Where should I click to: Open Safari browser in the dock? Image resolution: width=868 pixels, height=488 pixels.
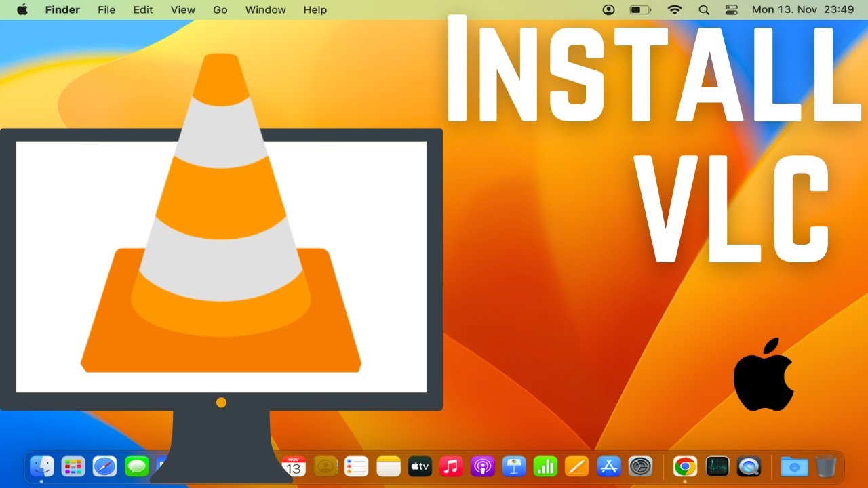pos(105,466)
